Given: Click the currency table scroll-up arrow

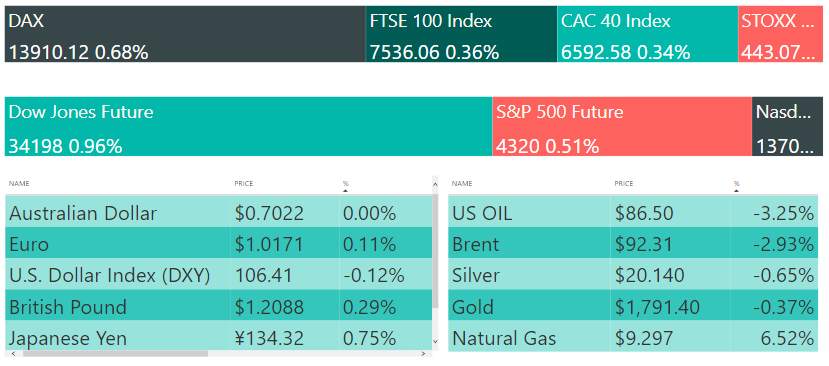Looking at the screenshot, I should click(435, 185).
